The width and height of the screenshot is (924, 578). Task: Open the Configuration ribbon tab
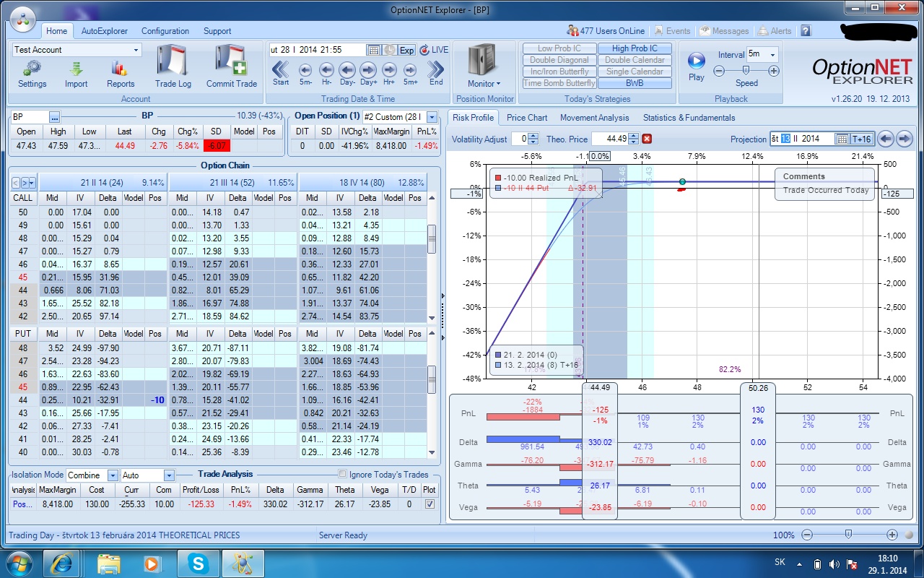tap(165, 31)
